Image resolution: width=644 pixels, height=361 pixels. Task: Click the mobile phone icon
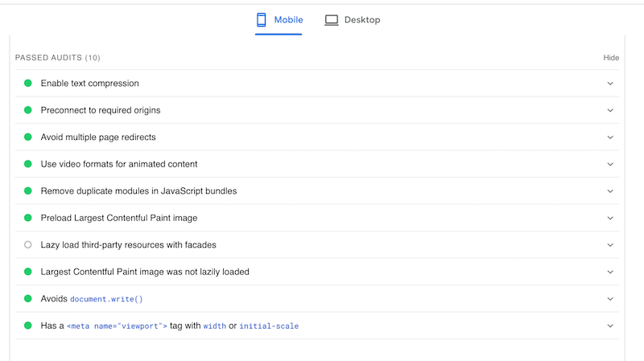pyautogui.click(x=262, y=20)
